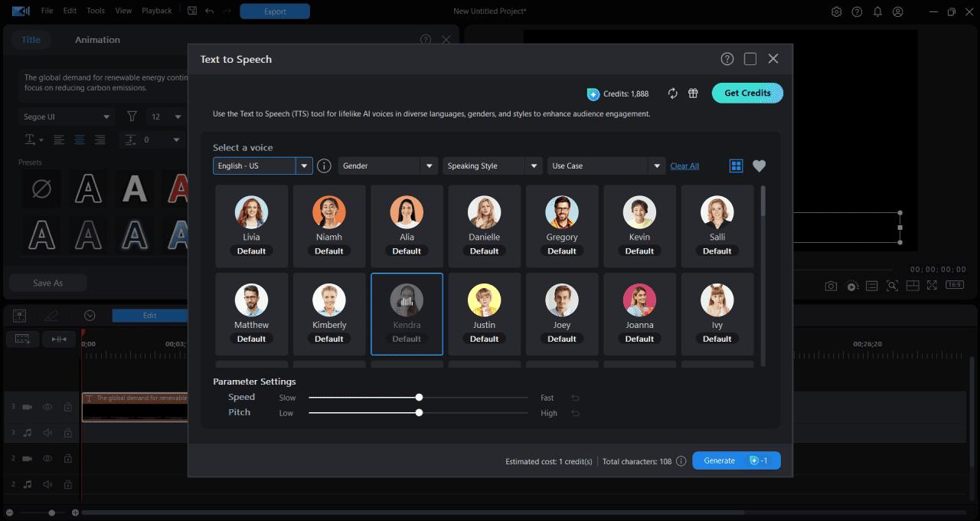Take a snapshot with the camera icon
The height and width of the screenshot is (521, 980).
[831, 285]
